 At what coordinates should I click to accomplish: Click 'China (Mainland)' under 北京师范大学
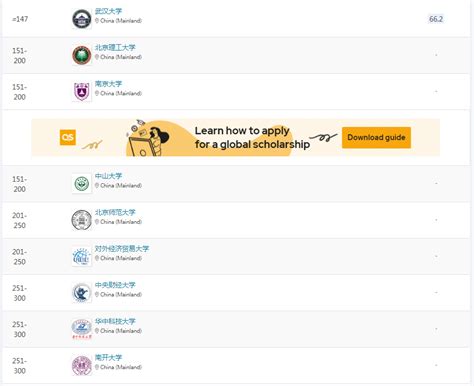[121, 222]
